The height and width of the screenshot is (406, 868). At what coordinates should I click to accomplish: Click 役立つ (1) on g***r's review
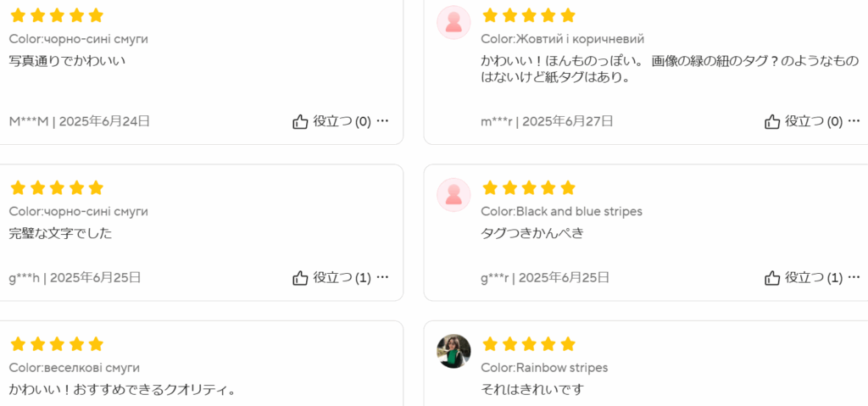tap(814, 277)
